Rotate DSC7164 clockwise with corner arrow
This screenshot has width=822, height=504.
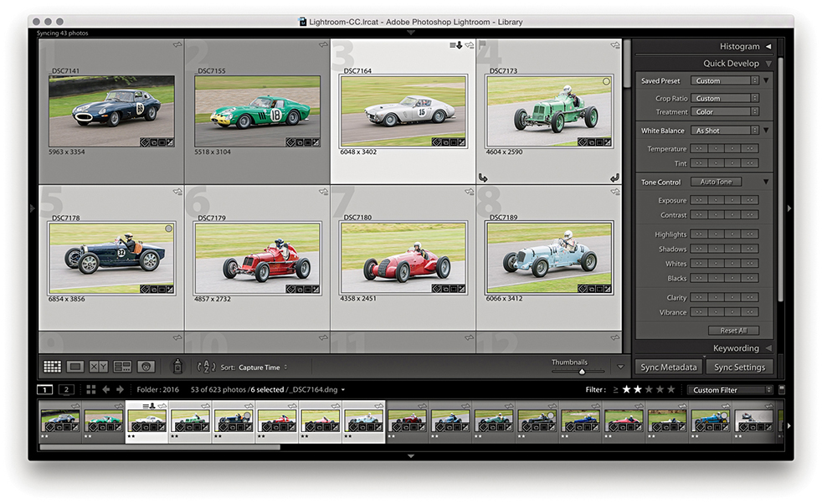(x=614, y=177)
